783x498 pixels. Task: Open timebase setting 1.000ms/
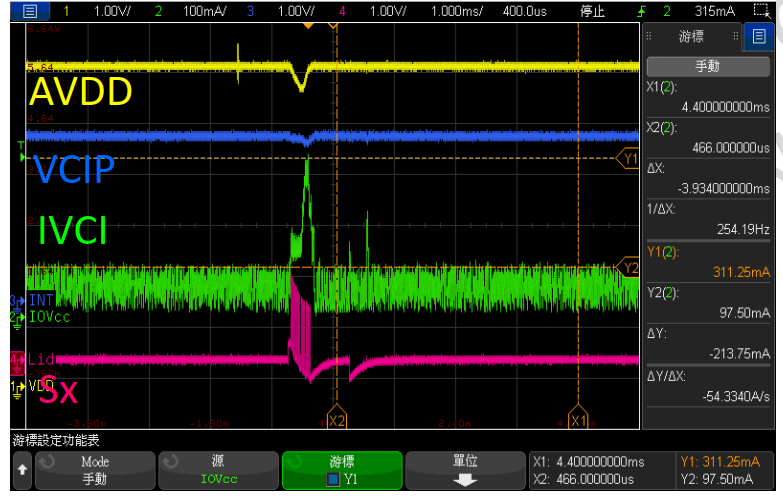456,11
